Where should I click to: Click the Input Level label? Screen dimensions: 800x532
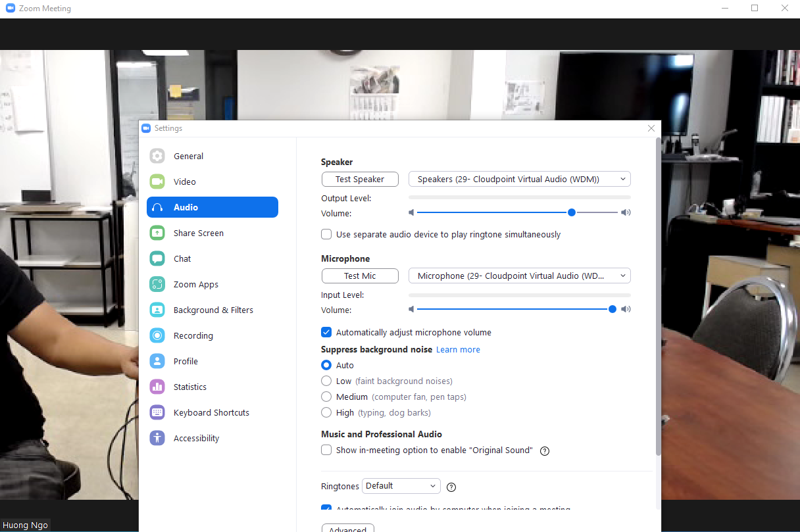[x=343, y=295]
